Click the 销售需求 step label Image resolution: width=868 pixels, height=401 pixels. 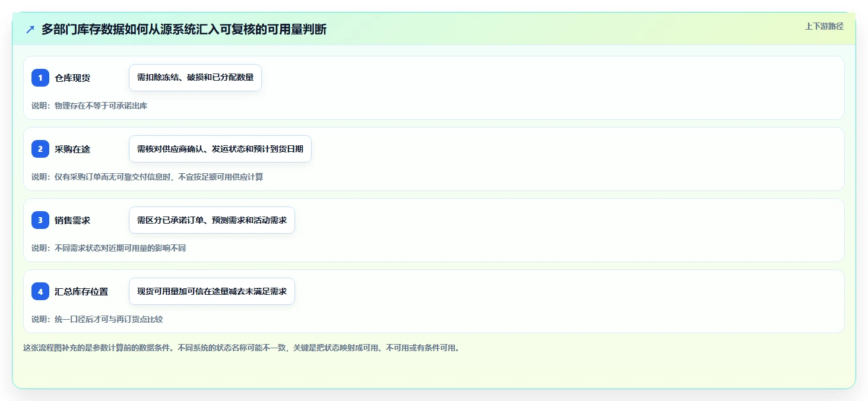[72, 220]
